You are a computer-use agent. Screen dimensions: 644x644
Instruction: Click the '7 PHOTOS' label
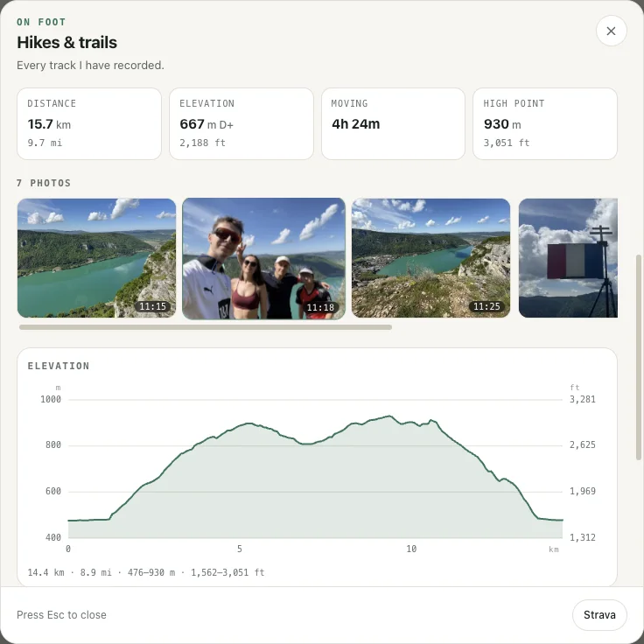coord(44,183)
